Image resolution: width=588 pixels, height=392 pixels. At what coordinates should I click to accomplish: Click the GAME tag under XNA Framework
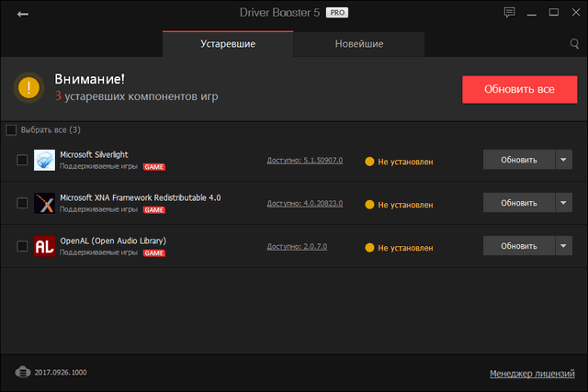point(154,210)
